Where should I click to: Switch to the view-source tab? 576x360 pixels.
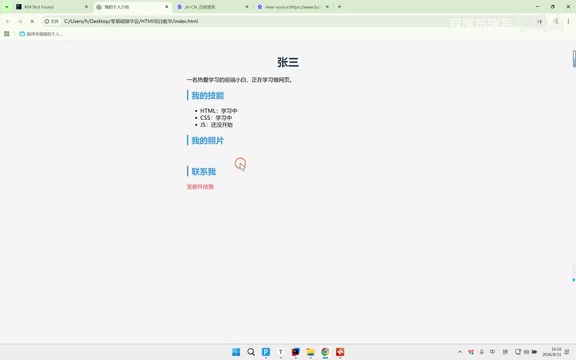293,7
